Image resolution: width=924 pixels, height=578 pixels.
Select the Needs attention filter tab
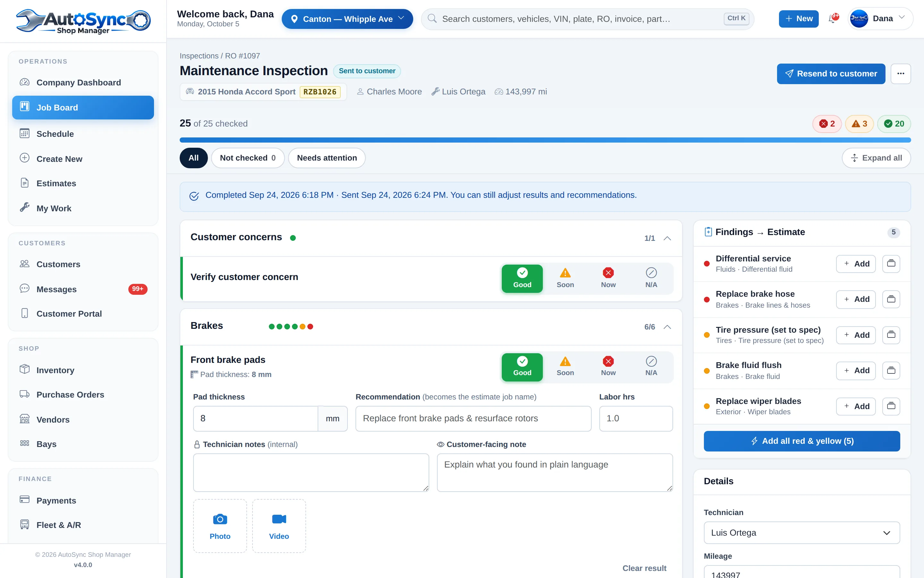327,158
